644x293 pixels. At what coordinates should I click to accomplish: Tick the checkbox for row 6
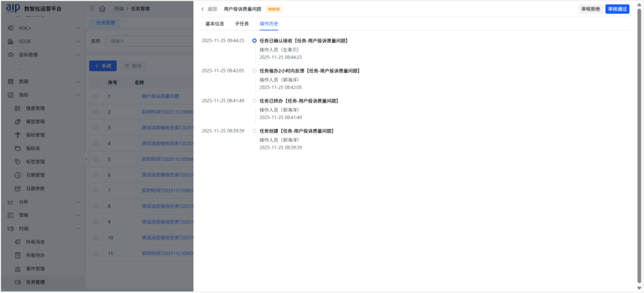point(96,175)
